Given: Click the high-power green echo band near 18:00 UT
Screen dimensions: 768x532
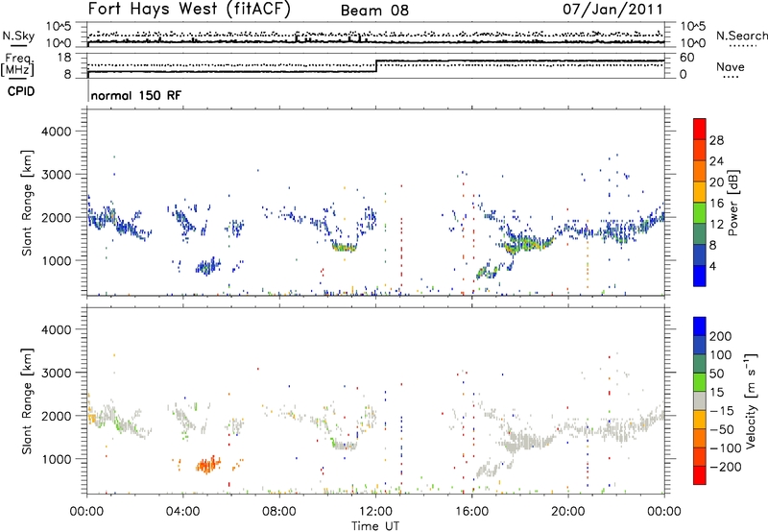Looking at the screenshot, I should tap(529, 244).
